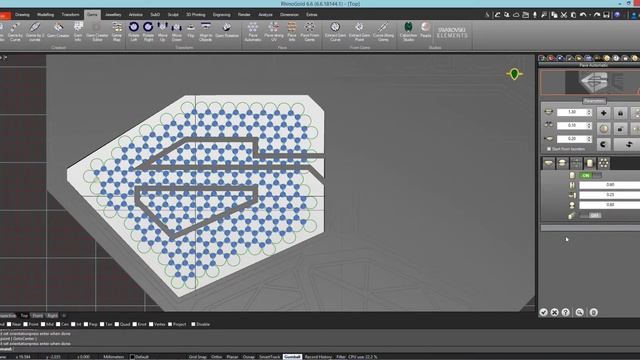This screenshot has height=360, width=640.
Task: Open the Gem Info tool
Action: (78, 31)
